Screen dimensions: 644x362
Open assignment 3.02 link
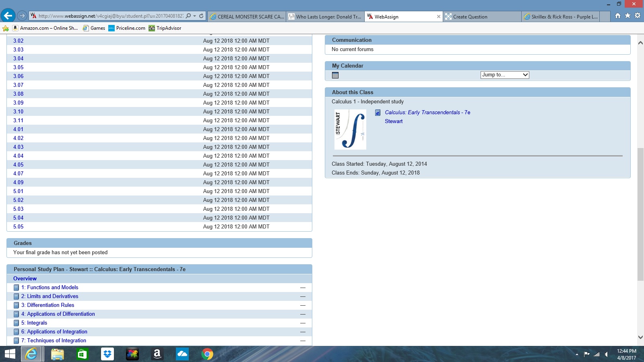point(18,41)
